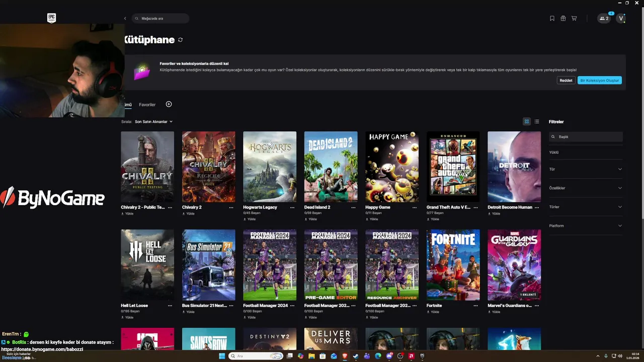The image size is (644, 362).
Task: Install Dead Island 2 via Yükle
Action: 310,219
